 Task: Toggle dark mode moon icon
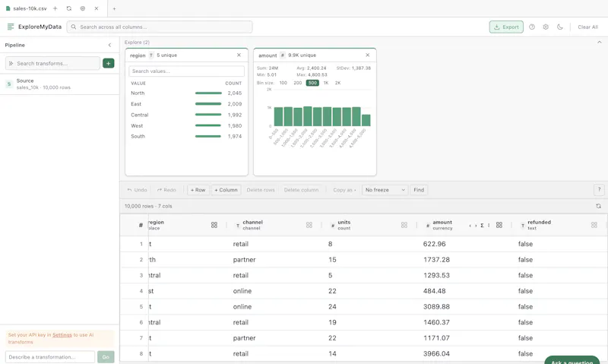tap(559, 27)
